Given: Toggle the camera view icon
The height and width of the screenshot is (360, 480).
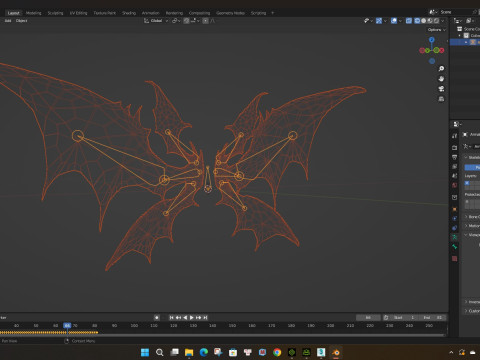Looking at the screenshot, I should (441, 89).
